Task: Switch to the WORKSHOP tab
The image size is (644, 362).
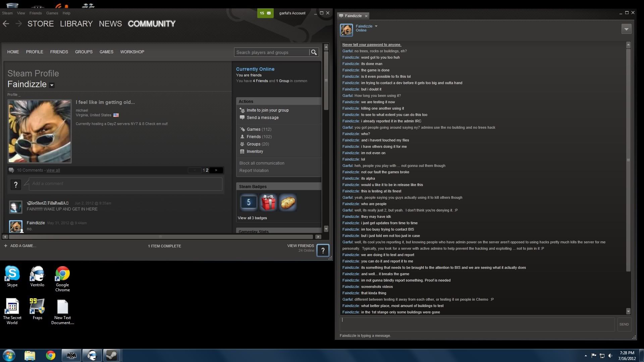Action: pyautogui.click(x=132, y=52)
